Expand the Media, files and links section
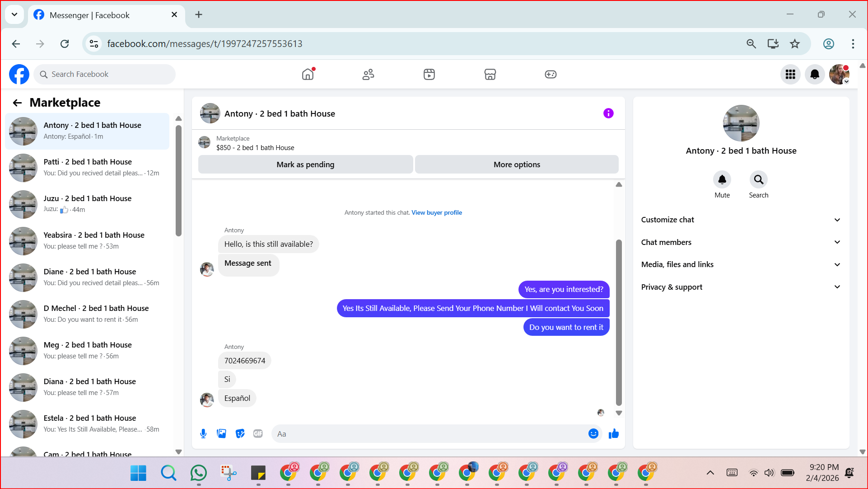The width and height of the screenshot is (868, 489). click(x=741, y=264)
